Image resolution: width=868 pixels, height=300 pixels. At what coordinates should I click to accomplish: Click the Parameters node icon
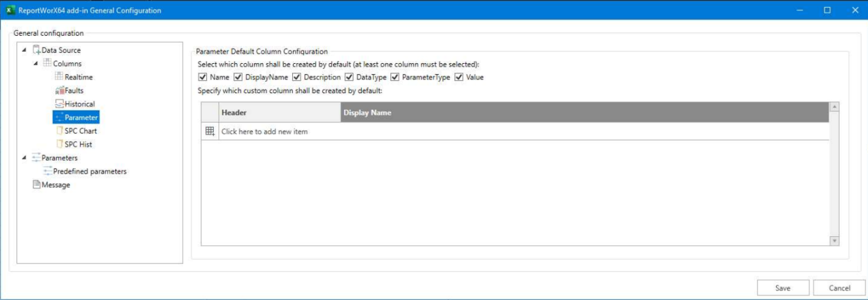36,158
